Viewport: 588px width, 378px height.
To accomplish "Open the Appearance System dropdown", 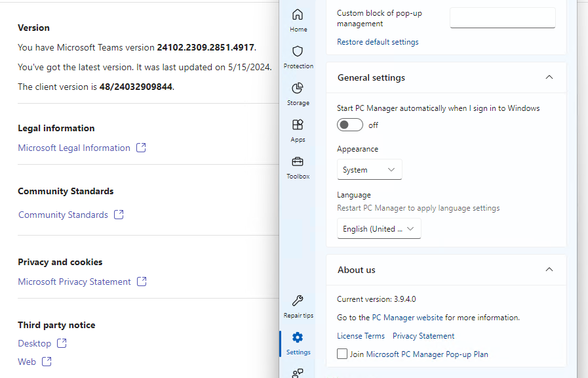I will pyautogui.click(x=369, y=169).
